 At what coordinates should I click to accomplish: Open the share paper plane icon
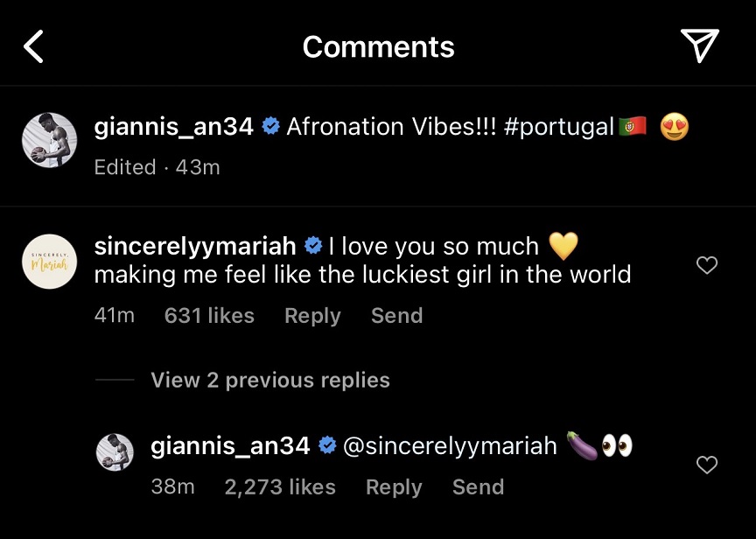[699, 45]
